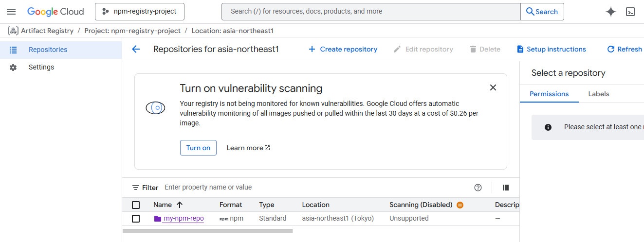This screenshot has height=242, width=644.
Task: Dismiss the vulnerability scanning banner
Action: coord(493,87)
